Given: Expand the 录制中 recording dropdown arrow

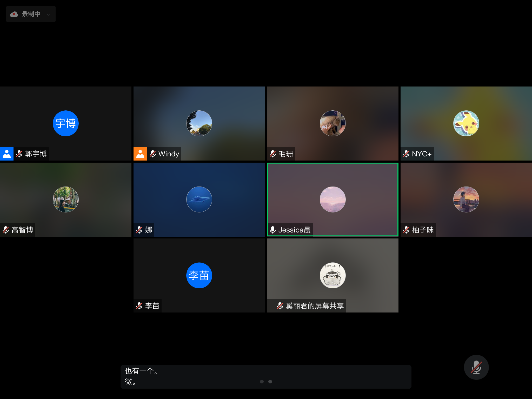Looking at the screenshot, I should (48, 15).
